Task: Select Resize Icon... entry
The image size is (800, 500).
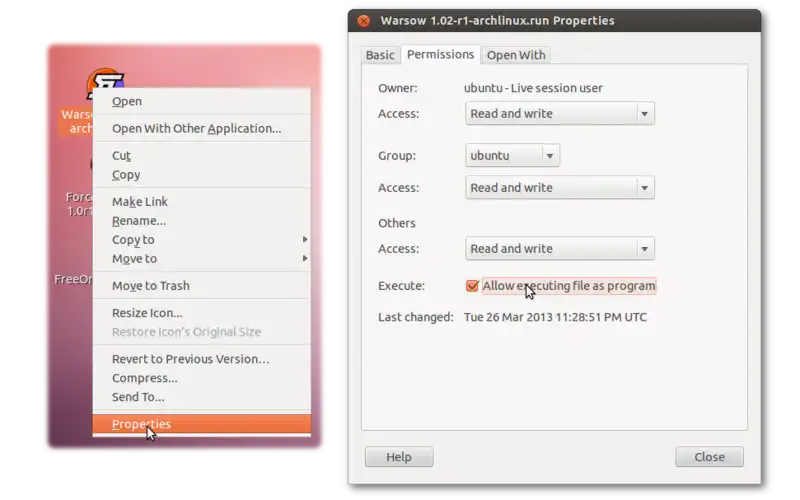Action: pyautogui.click(x=202, y=313)
